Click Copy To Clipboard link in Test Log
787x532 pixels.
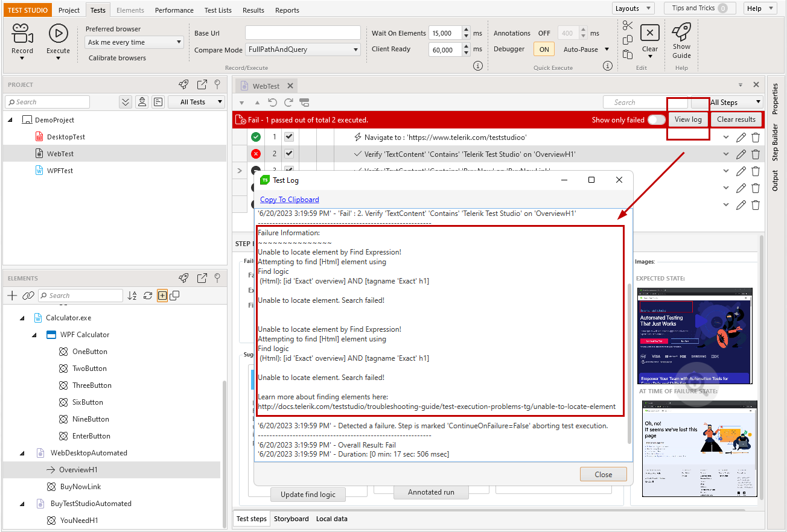coord(290,200)
